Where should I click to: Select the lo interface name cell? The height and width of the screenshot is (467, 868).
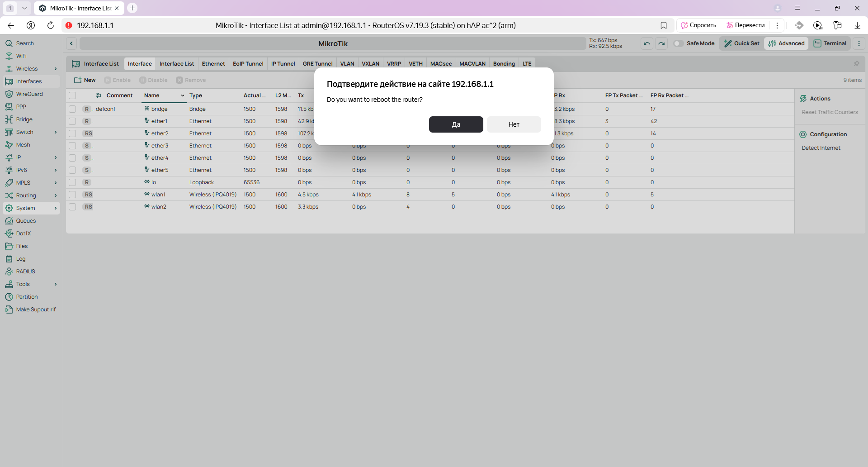coord(153,182)
